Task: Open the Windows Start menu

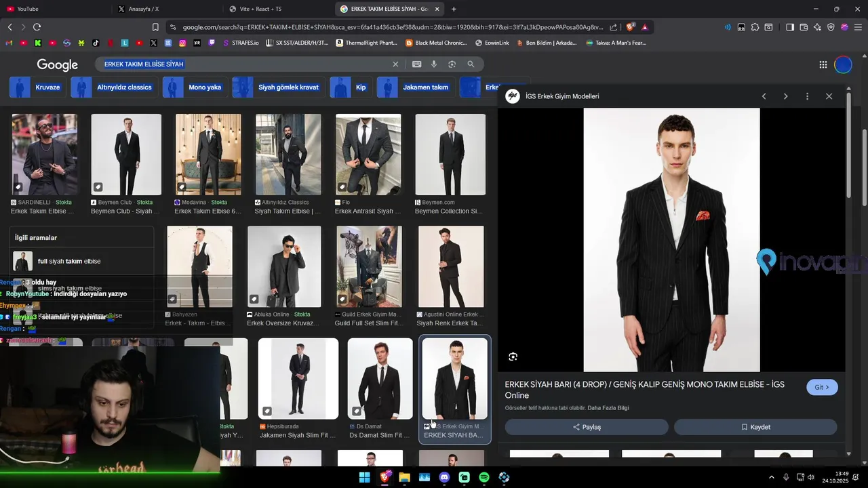Action: click(365, 477)
